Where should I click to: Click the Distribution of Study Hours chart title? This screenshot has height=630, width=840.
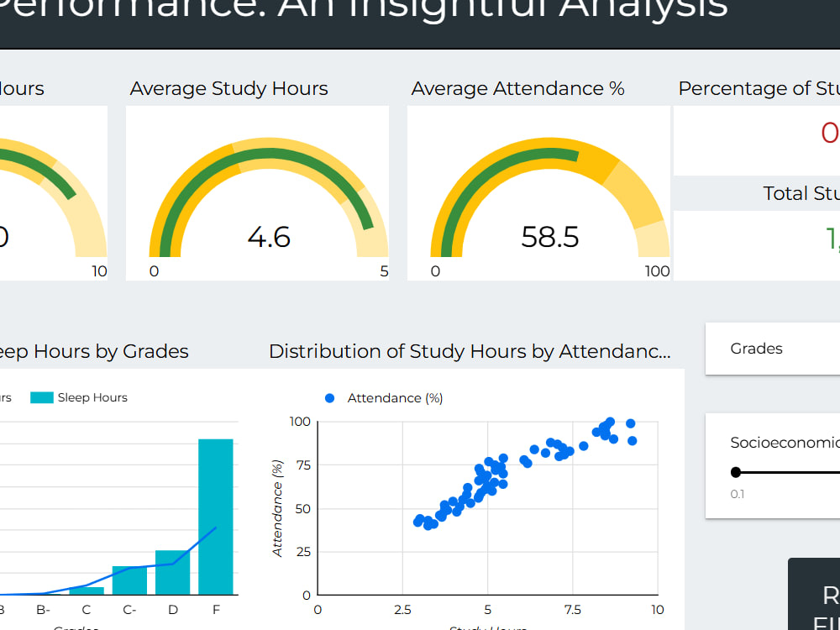[x=470, y=351]
